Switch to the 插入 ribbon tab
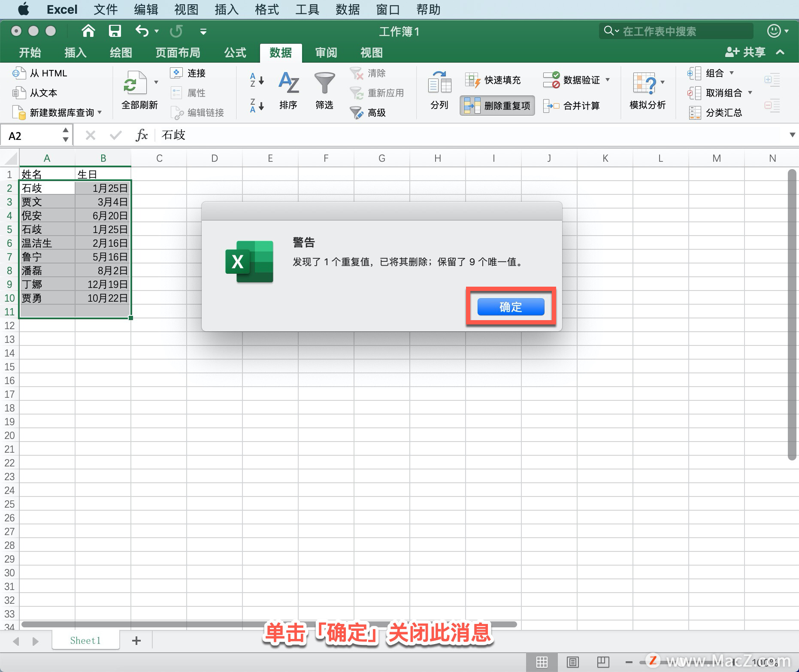 pyautogui.click(x=76, y=53)
